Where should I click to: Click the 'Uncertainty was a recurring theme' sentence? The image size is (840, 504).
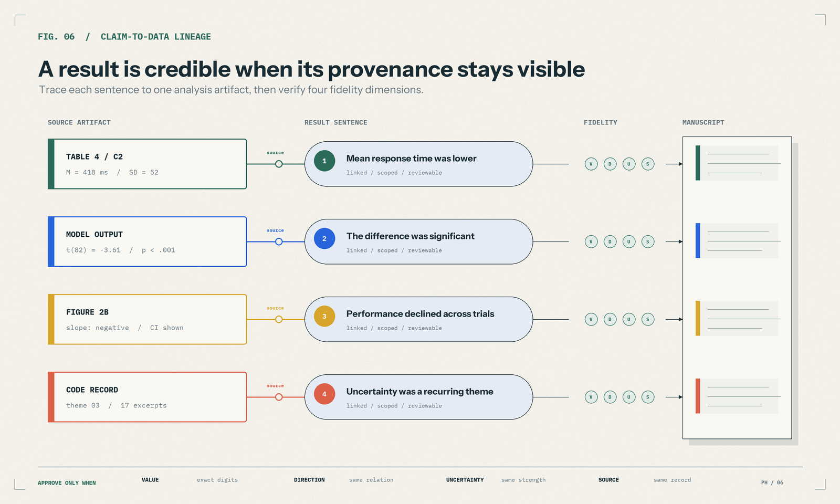point(420,392)
